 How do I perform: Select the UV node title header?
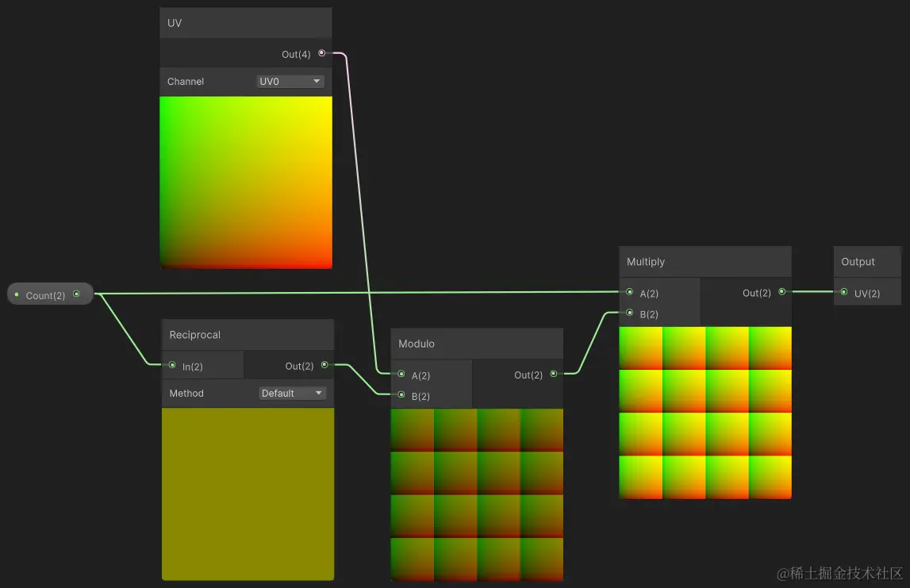pyautogui.click(x=245, y=23)
